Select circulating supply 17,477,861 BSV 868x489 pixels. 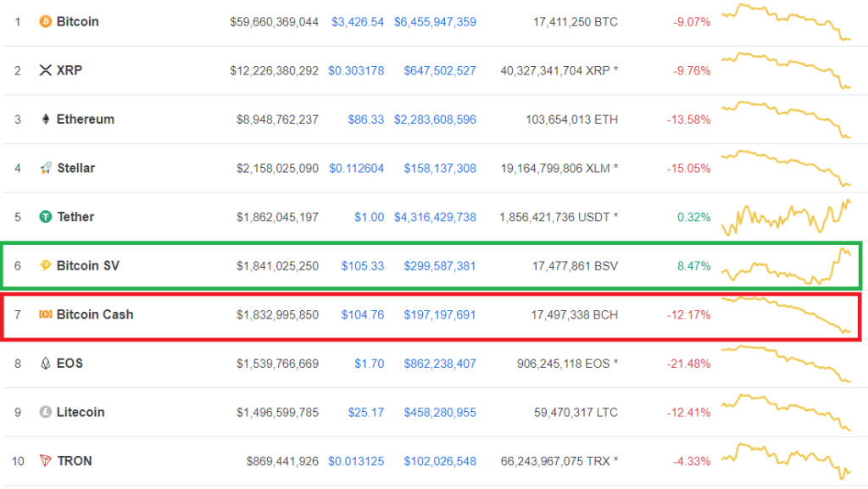pyautogui.click(x=576, y=266)
